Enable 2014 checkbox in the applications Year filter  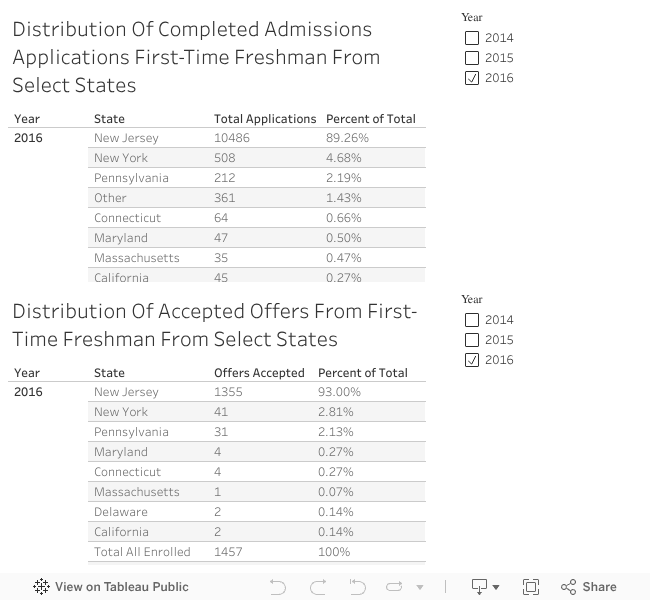point(472,38)
